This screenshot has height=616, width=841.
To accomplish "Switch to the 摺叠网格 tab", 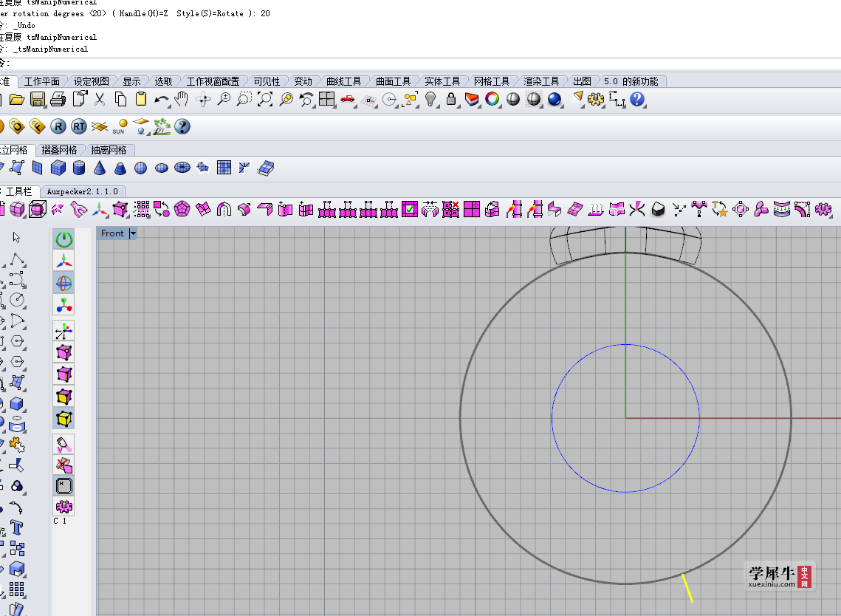I will coord(60,150).
